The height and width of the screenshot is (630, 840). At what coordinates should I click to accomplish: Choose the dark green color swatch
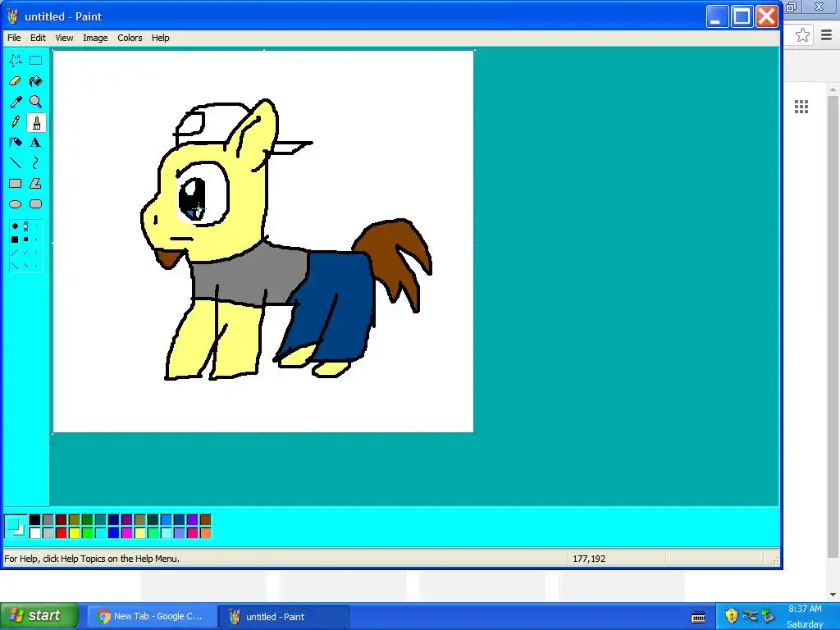87,519
